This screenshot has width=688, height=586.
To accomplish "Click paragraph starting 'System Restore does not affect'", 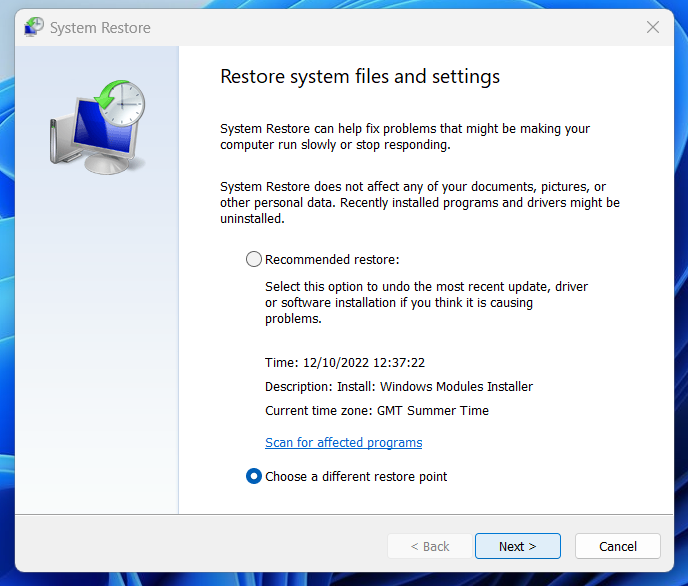I will coord(420,203).
